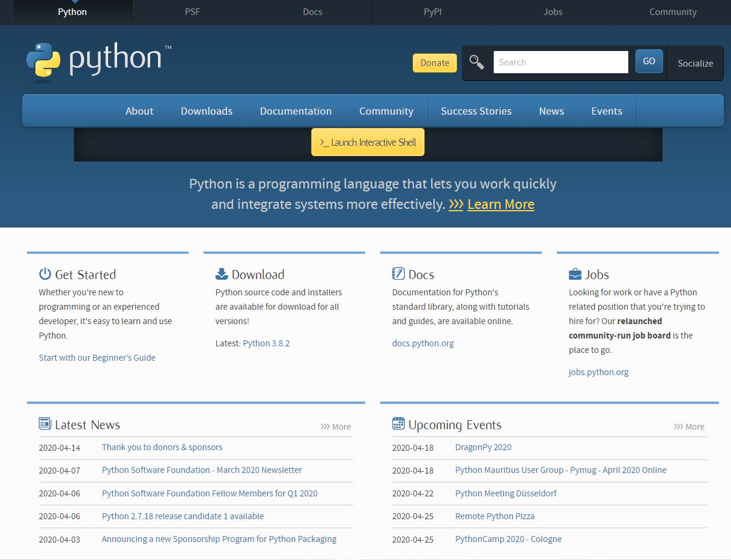Launch the Interactive Shell
The height and width of the screenshot is (560, 731).
368,142
